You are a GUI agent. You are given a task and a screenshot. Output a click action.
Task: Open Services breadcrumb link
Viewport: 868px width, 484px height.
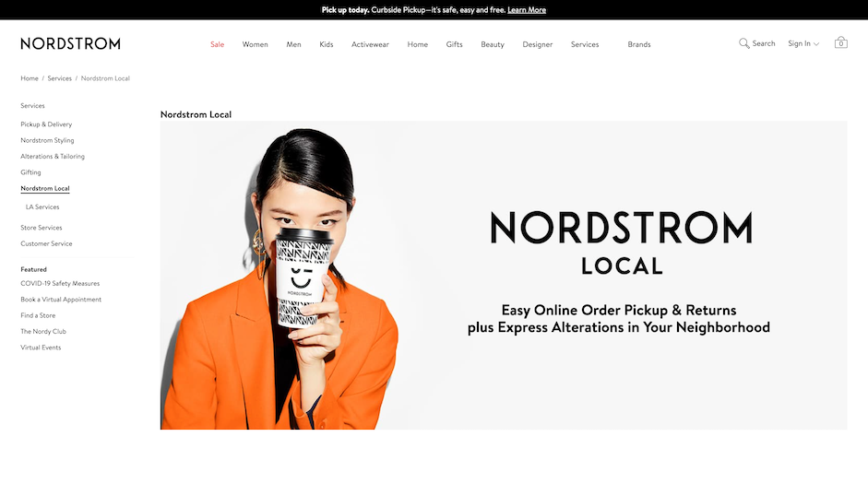click(59, 78)
